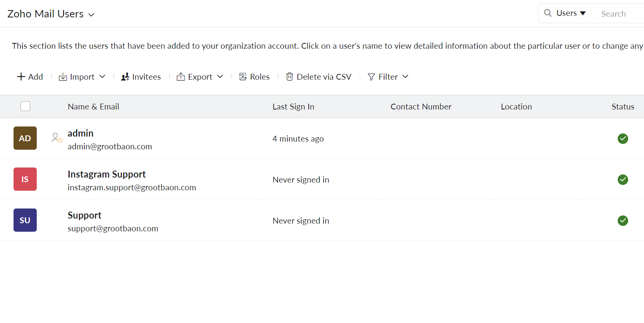Click the plus icon next to Add
644x323 pixels.
pyautogui.click(x=21, y=77)
